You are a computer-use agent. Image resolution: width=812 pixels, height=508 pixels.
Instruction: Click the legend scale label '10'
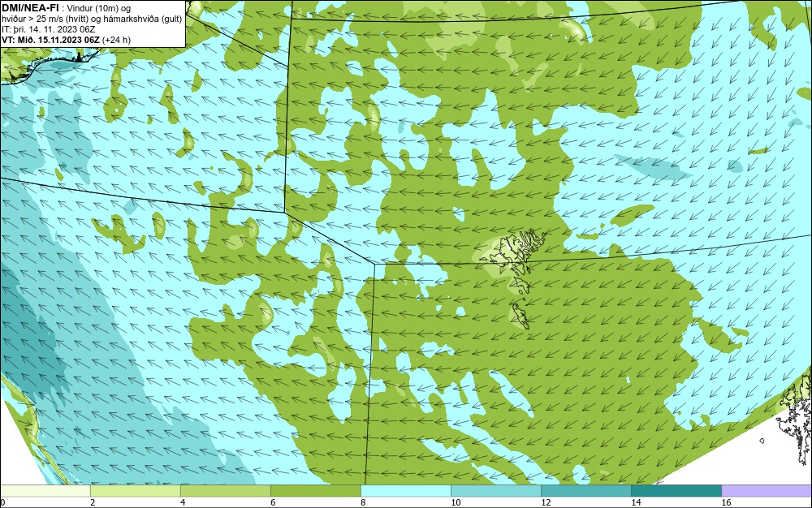456,502
